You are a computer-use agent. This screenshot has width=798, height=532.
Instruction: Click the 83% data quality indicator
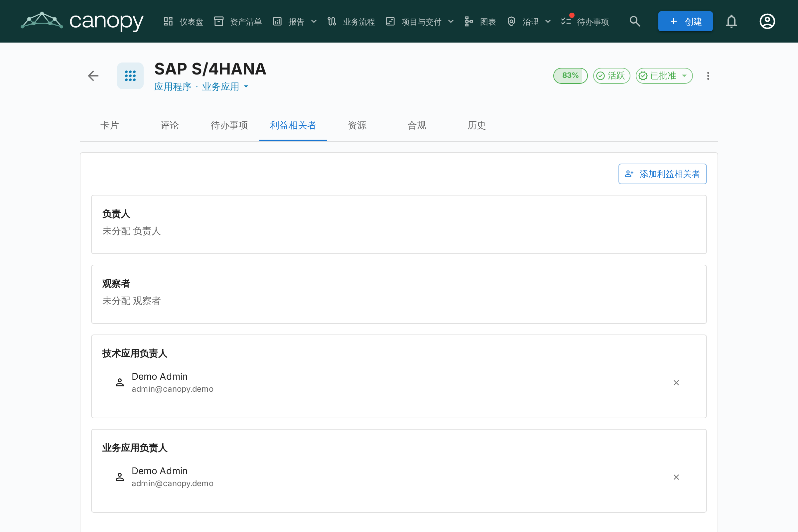tap(570, 76)
